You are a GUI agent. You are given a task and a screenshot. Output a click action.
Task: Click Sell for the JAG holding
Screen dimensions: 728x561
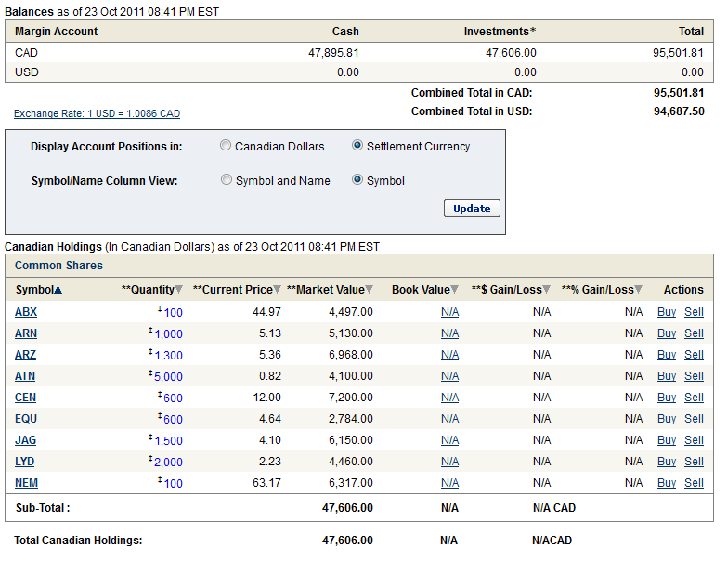click(694, 440)
